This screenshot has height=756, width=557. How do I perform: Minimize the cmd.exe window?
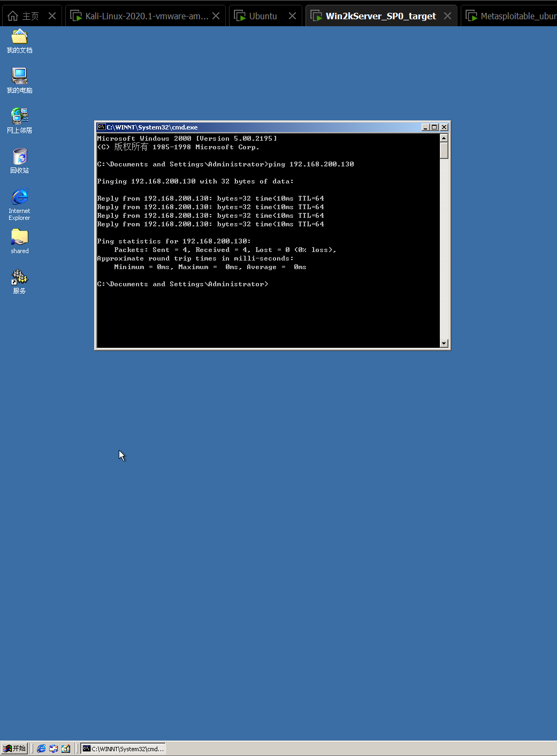coord(425,127)
